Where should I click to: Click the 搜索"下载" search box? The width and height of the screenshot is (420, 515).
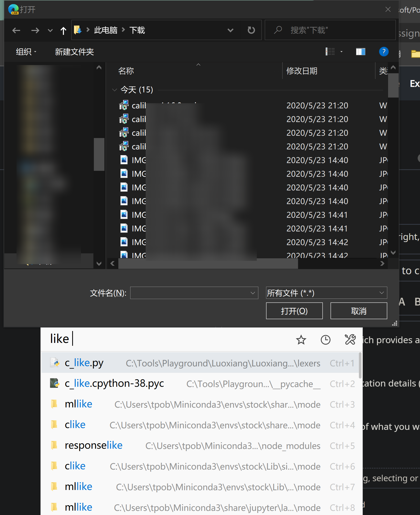(330, 30)
